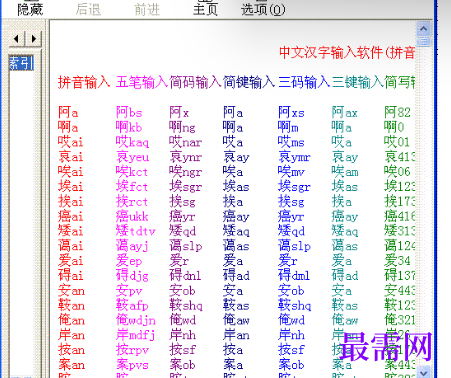Open the 选项(O) options menu
The width and height of the screenshot is (451, 378).
coord(263,9)
